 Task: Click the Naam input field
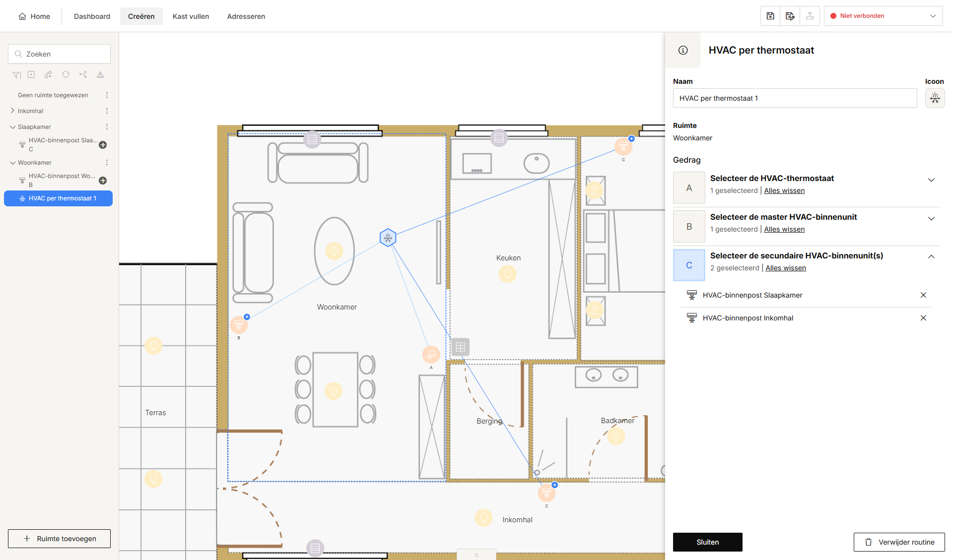(795, 98)
